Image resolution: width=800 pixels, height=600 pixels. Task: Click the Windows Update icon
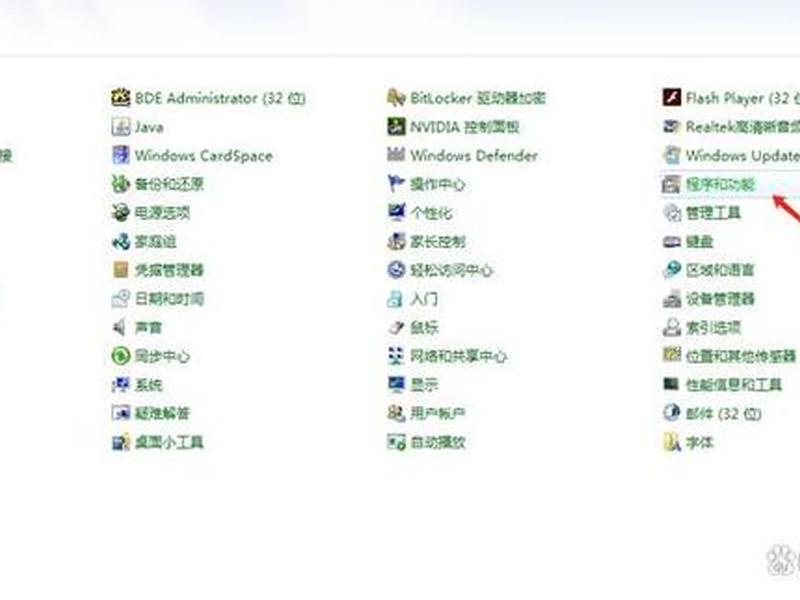pyautogui.click(x=671, y=155)
